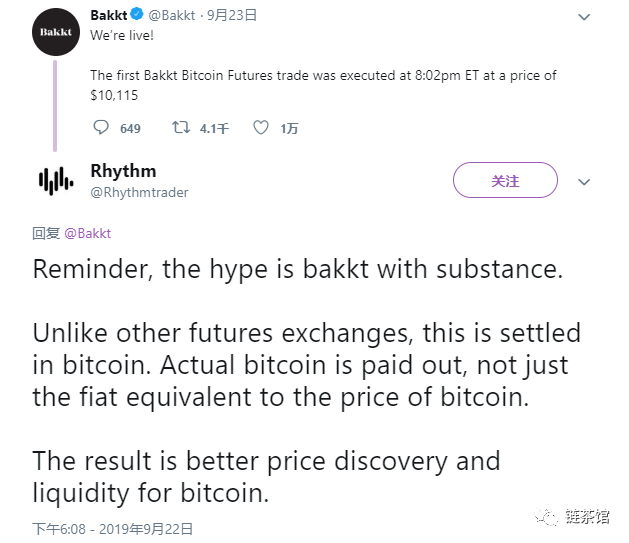
Task: Follow Rhythm with the 关注 button
Action: point(505,180)
